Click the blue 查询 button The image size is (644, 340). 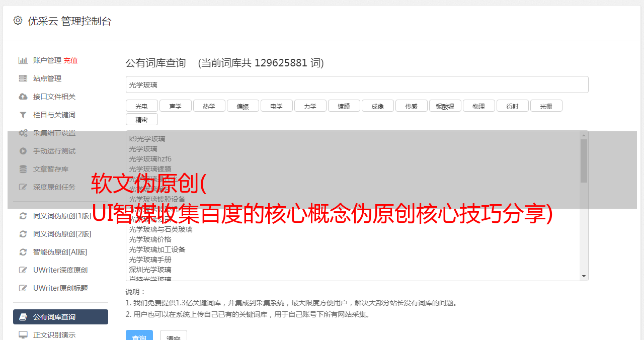coord(139,335)
